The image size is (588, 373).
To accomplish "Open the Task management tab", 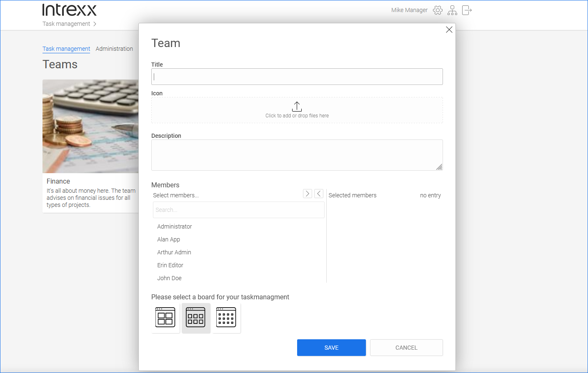I will (x=66, y=49).
